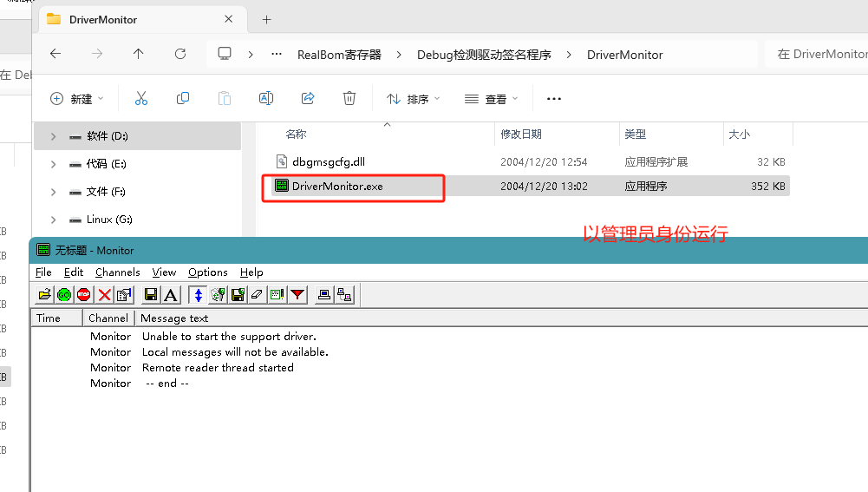This screenshot has width=868, height=492.
Task: Click the red X clear icon
Action: tap(104, 295)
